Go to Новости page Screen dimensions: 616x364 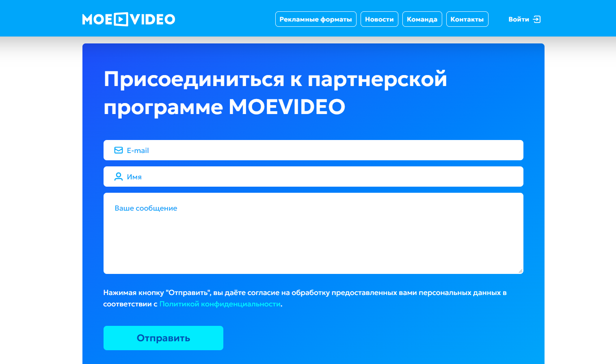click(379, 19)
